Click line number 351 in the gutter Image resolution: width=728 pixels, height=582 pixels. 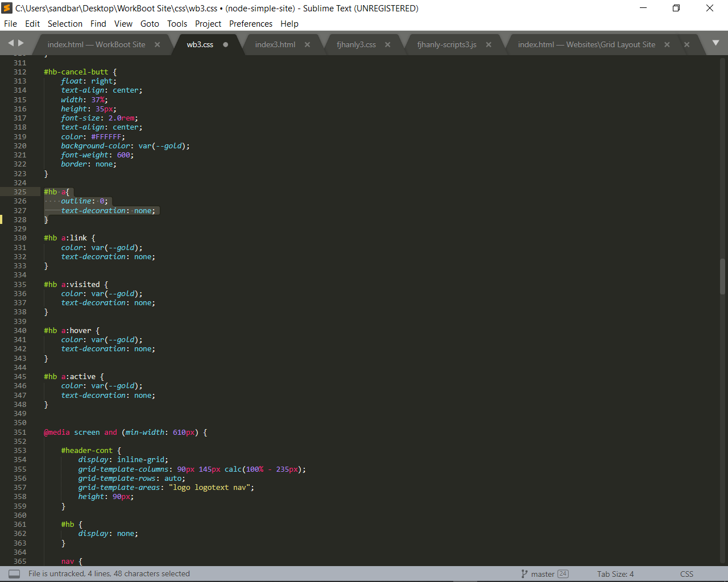click(20, 433)
